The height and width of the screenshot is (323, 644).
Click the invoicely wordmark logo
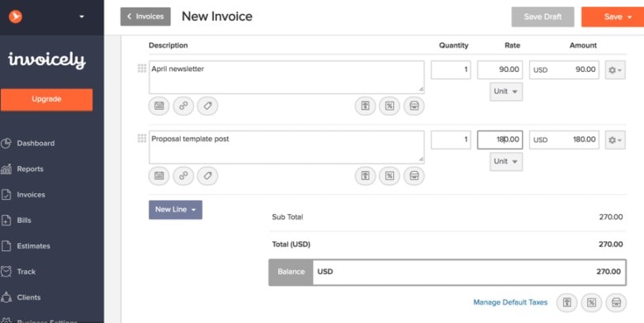[x=47, y=60]
